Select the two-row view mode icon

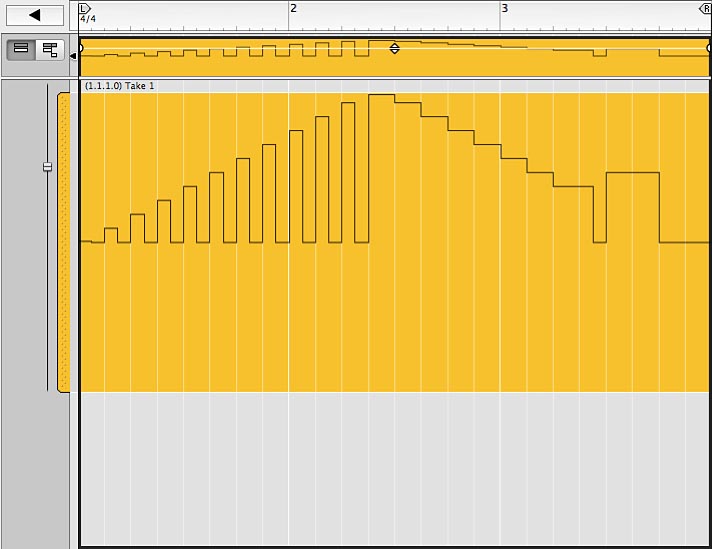(x=21, y=49)
